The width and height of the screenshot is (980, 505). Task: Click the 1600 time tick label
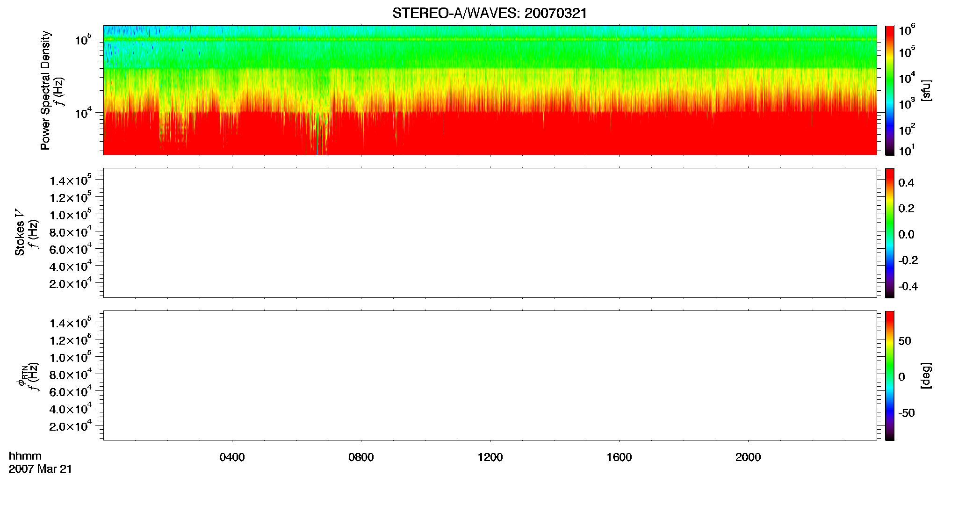pos(619,457)
